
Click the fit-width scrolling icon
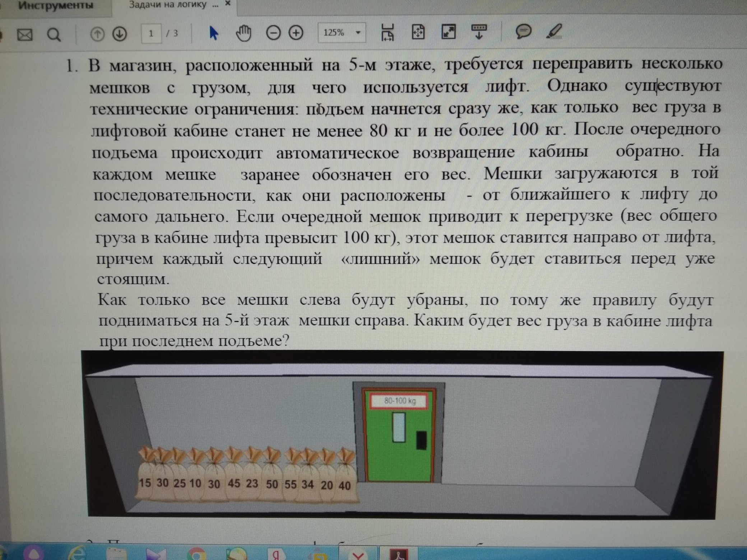pos(388,32)
